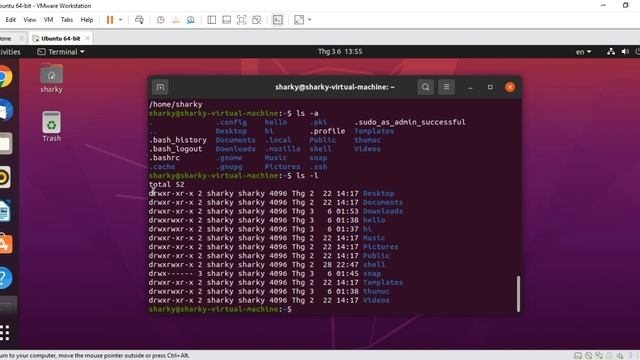Open the VMware Edit menu
This screenshot has width=640, height=360.
click(11, 20)
